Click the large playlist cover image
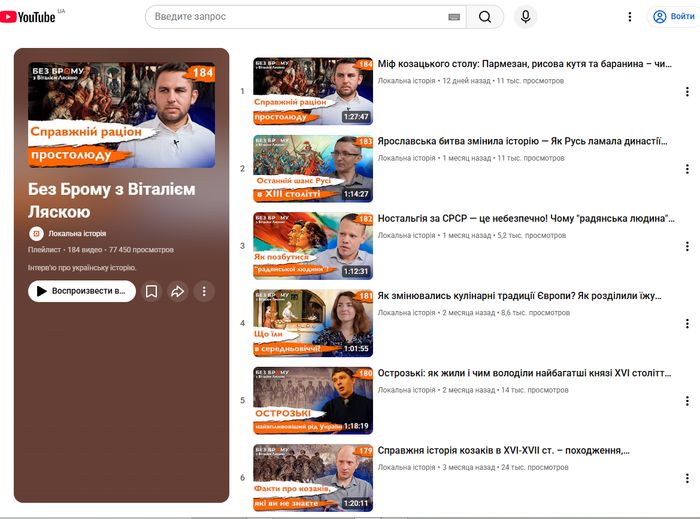 (x=121, y=115)
